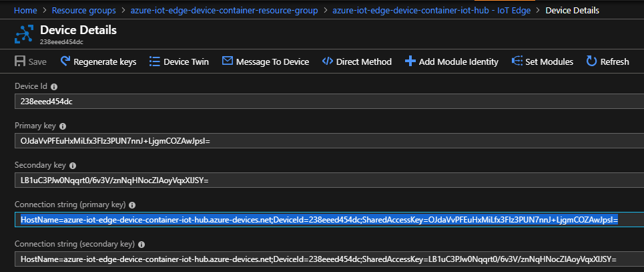Click the Primary key label text

click(36, 126)
